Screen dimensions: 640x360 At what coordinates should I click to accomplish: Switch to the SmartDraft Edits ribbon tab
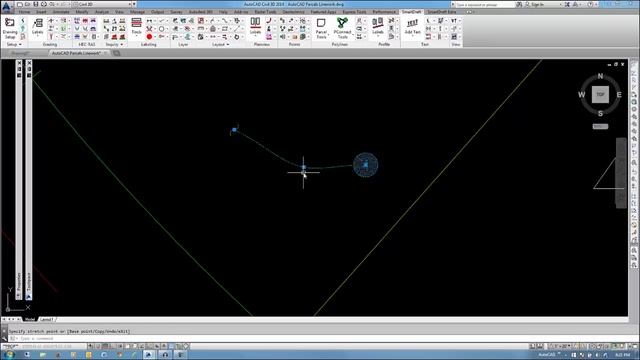[442, 12]
